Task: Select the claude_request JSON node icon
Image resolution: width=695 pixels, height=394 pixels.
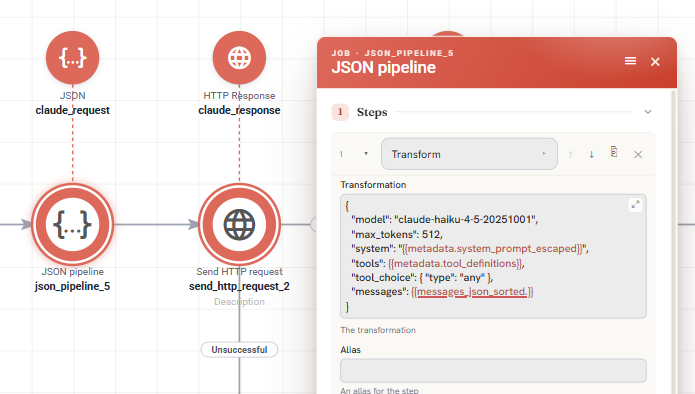Action: click(72, 58)
